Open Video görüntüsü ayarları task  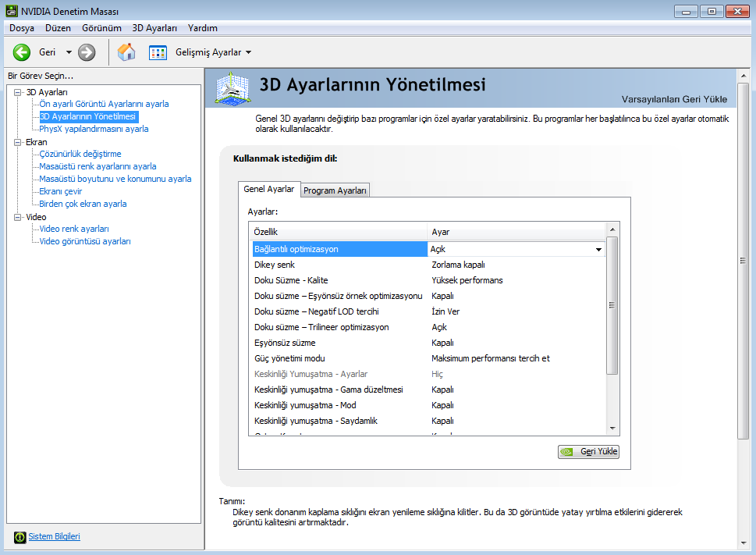click(85, 241)
